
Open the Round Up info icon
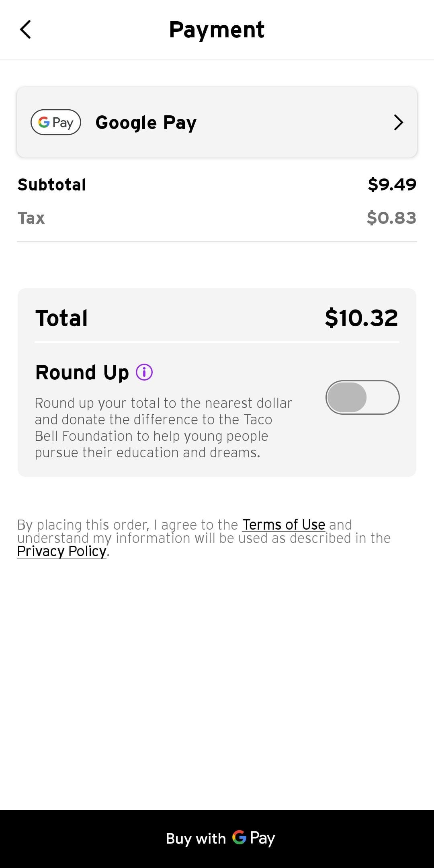pos(144,372)
